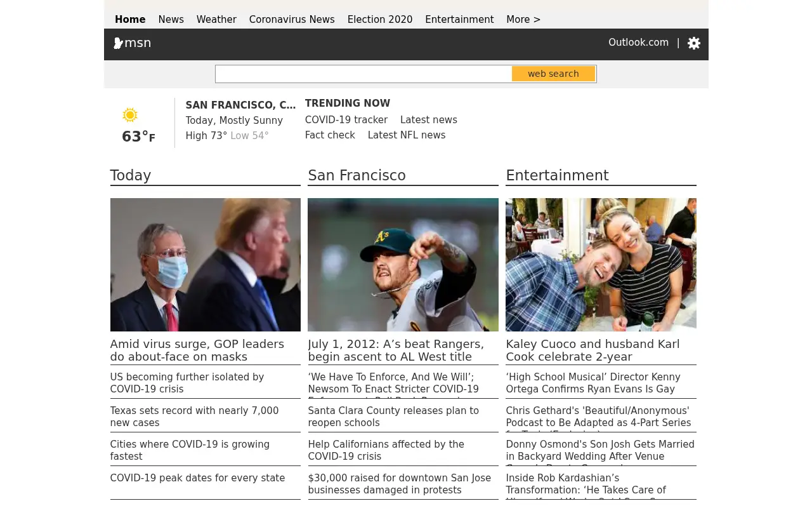Image resolution: width=812 pixels, height=508 pixels.
Task: Switch to the Weather tab
Action: click(x=216, y=20)
